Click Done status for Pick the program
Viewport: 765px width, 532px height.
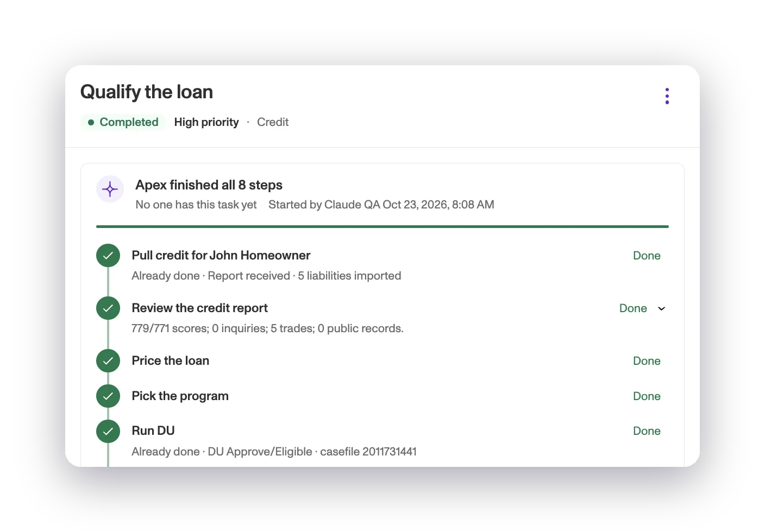tap(647, 396)
